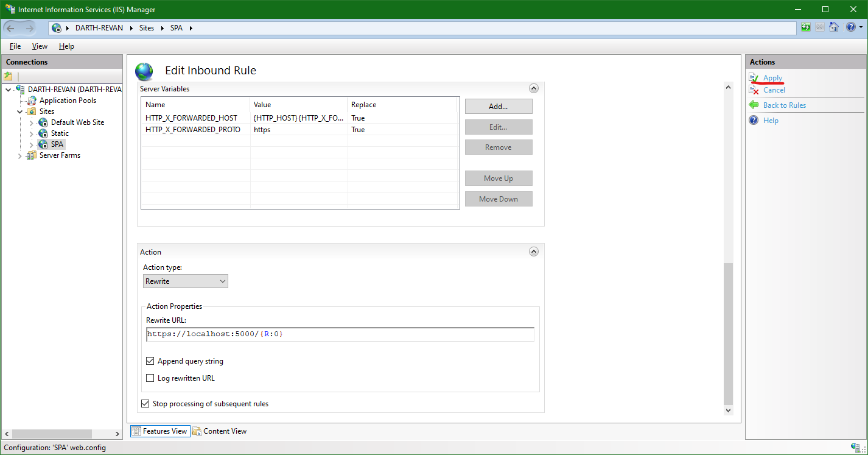Screen dimensions: 868x455
Task: Click the Default Web Site globe icon
Action: (x=41, y=122)
